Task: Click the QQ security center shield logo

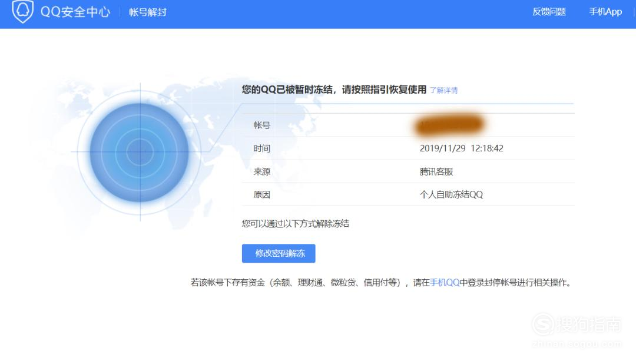Action: pos(23,11)
